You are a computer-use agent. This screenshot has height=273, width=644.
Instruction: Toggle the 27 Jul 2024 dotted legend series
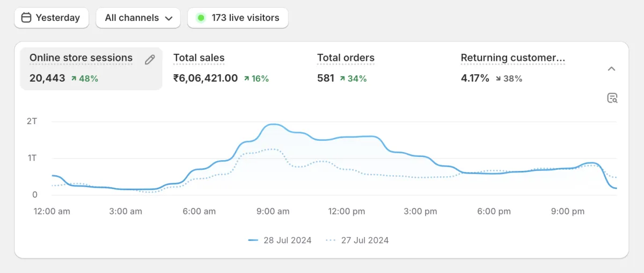pos(357,240)
